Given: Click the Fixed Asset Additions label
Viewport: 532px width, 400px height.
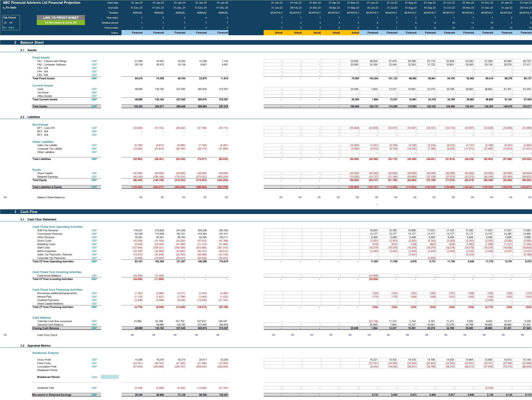Looking at the screenshot, I should (49, 276).
